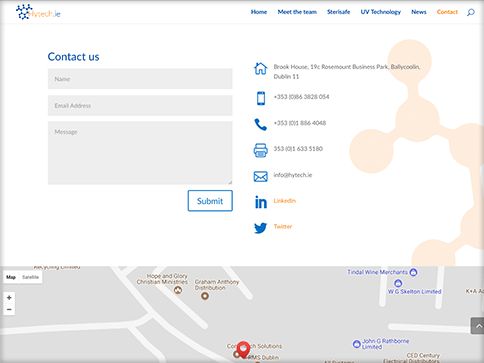Click the house address icon
484x363 pixels.
pos(260,69)
